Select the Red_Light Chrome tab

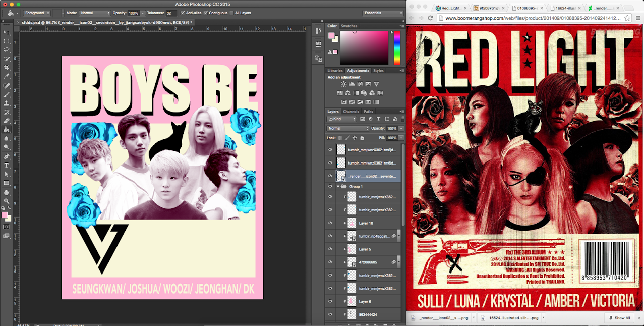point(451,8)
